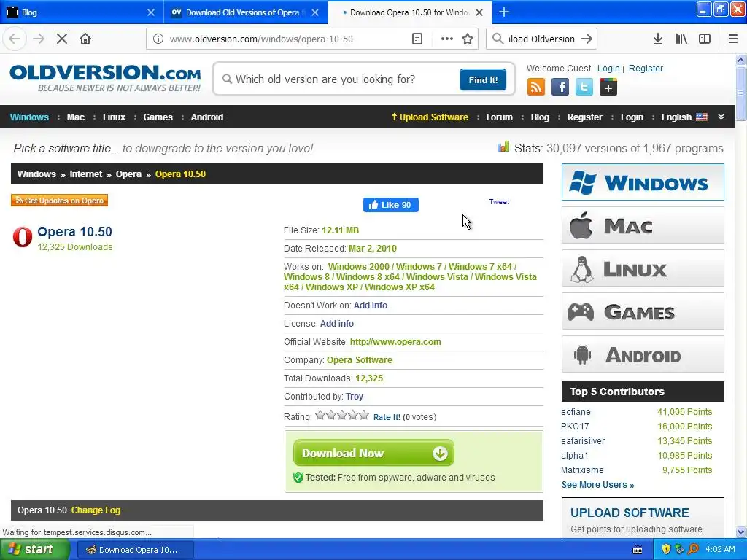This screenshot has width=747, height=560.
Task: Click the forward navigation arrow
Action: (x=39, y=39)
